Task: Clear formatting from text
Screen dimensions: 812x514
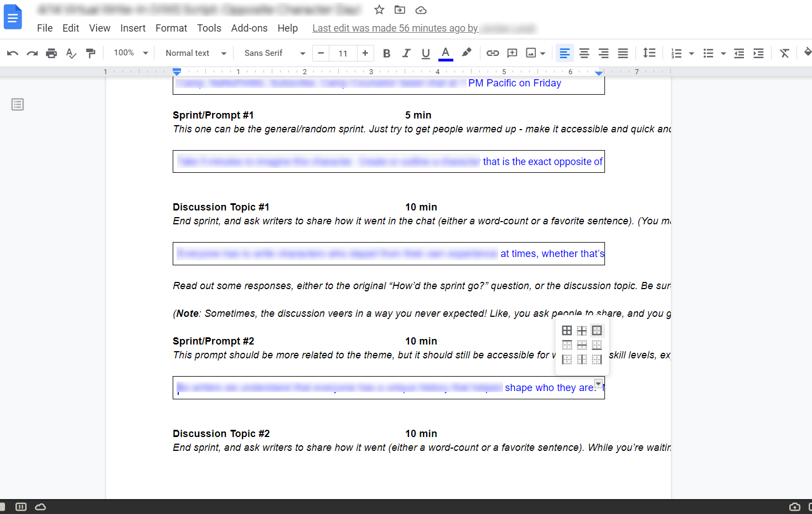Action: tap(784, 53)
